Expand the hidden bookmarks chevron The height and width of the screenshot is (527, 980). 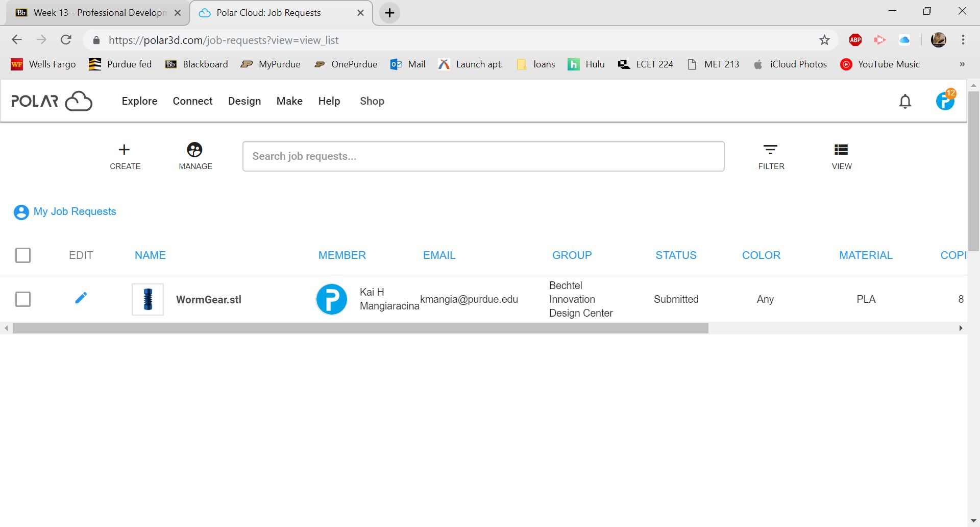962,64
